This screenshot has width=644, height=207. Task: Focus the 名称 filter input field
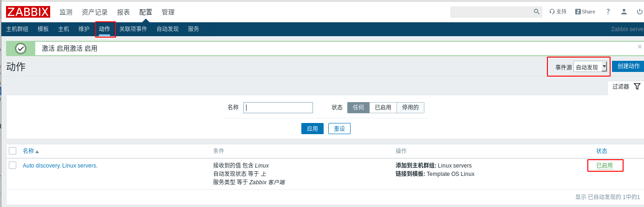click(278, 108)
